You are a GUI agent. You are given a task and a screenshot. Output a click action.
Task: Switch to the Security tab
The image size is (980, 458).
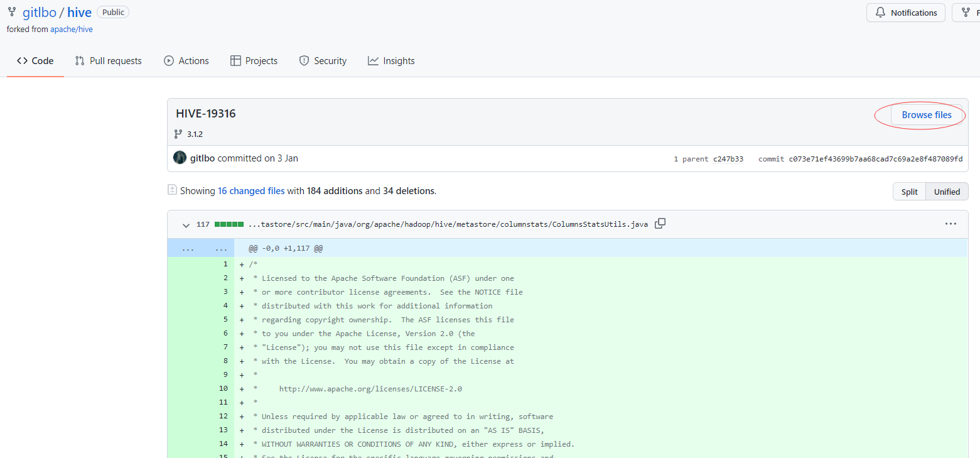coord(323,61)
